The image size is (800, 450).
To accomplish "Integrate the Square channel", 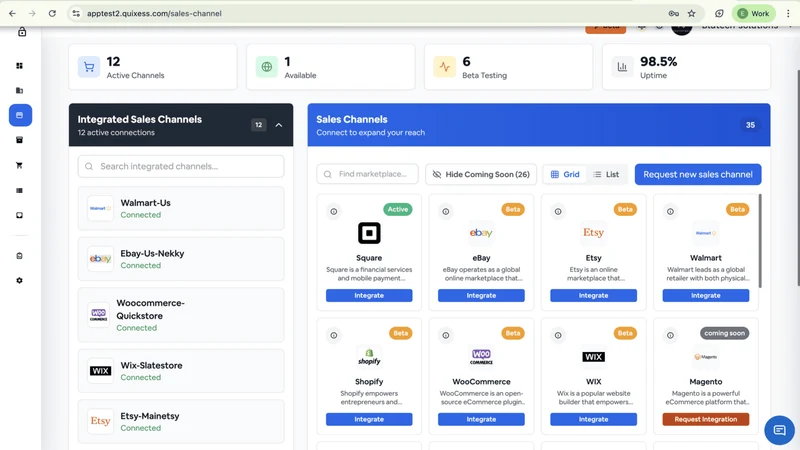I will (x=369, y=295).
